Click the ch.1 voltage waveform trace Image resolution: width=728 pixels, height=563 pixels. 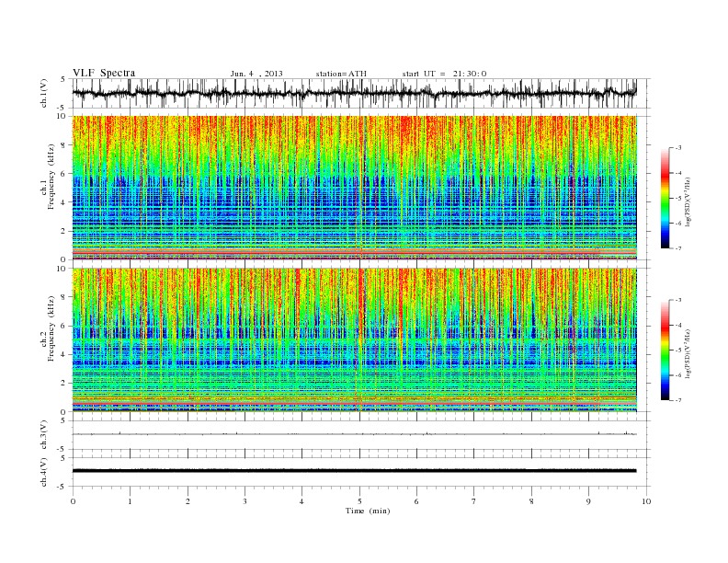click(355, 93)
